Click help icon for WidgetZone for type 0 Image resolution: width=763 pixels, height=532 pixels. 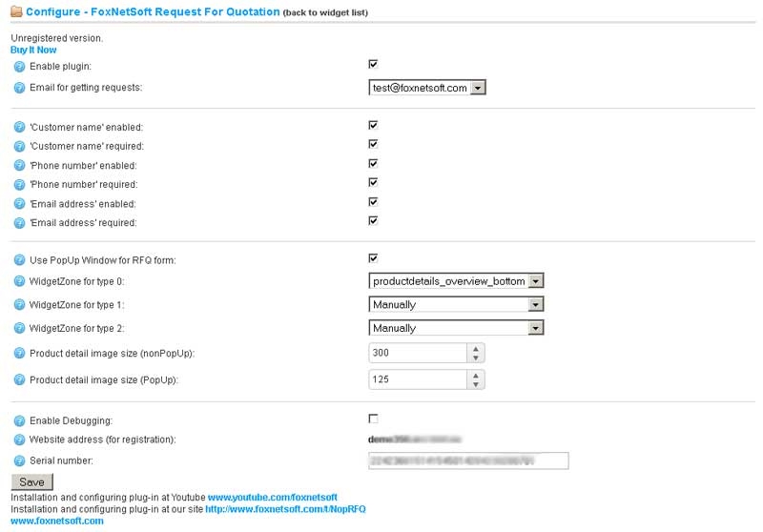tap(19, 281)
